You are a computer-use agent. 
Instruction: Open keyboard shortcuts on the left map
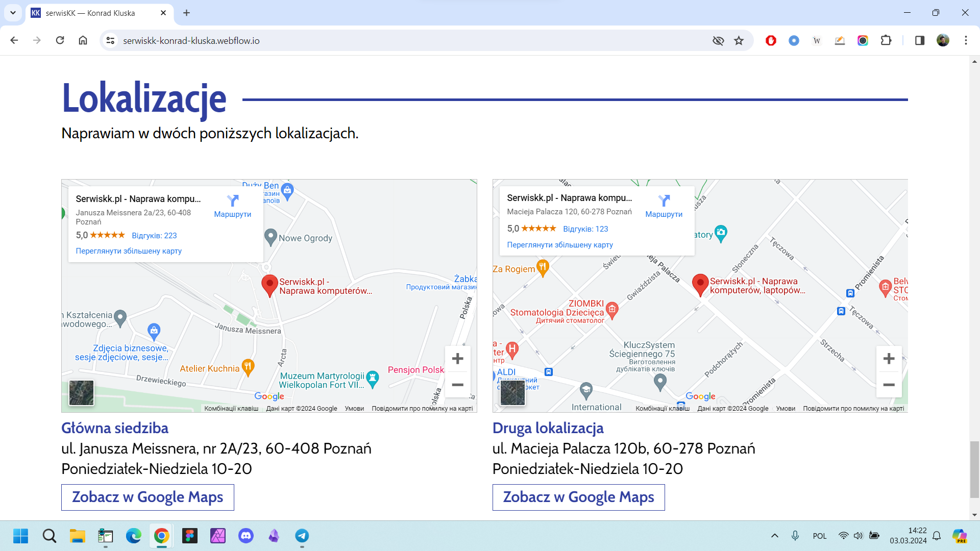231,409
